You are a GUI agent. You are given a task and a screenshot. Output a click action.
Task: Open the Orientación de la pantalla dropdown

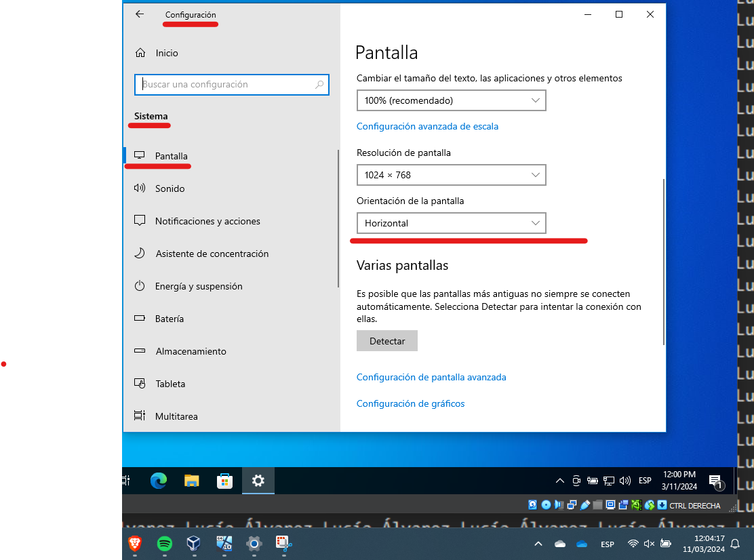click(451, 223)
